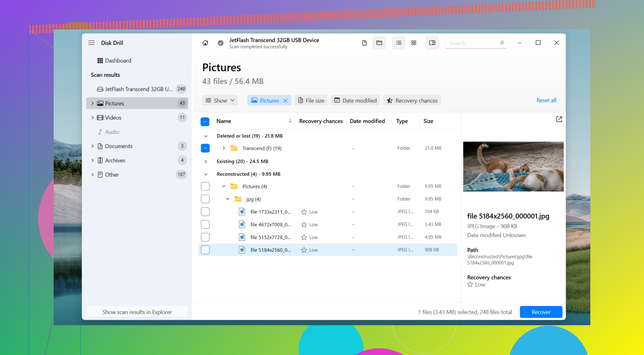Click the star icon for file 4672x7008
Viewport: 644px width, 355px height.
click(x=304, y=224)
